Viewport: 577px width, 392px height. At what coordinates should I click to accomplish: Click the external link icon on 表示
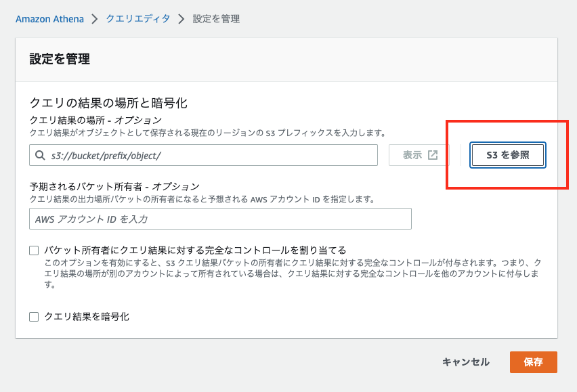(x=433, y=155)
